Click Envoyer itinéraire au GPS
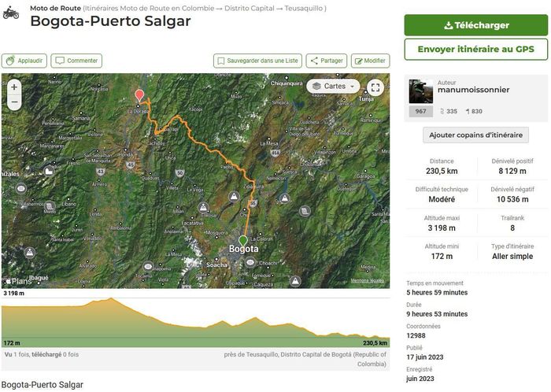The width and height of the screenshot is (551, 392). (475, 50)
